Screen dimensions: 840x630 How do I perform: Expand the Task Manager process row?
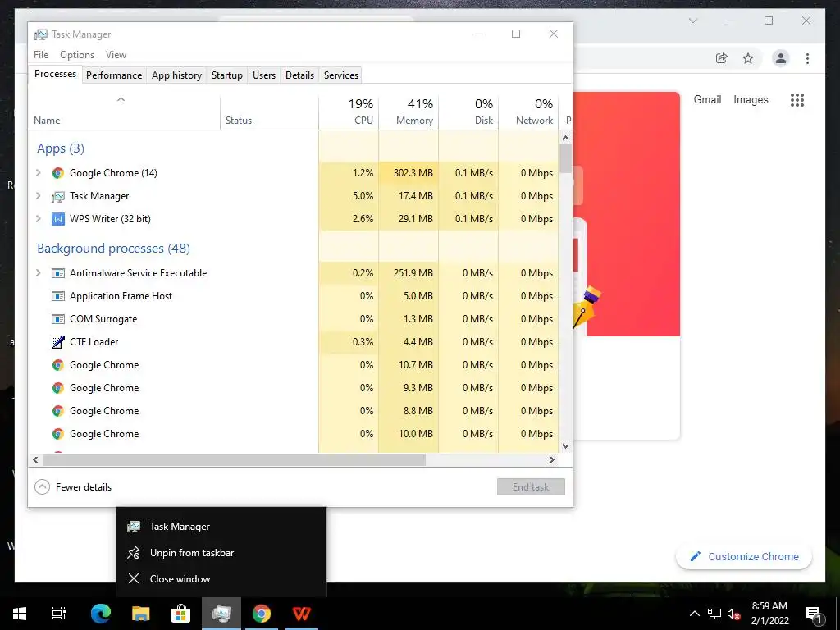pos(38,196)
